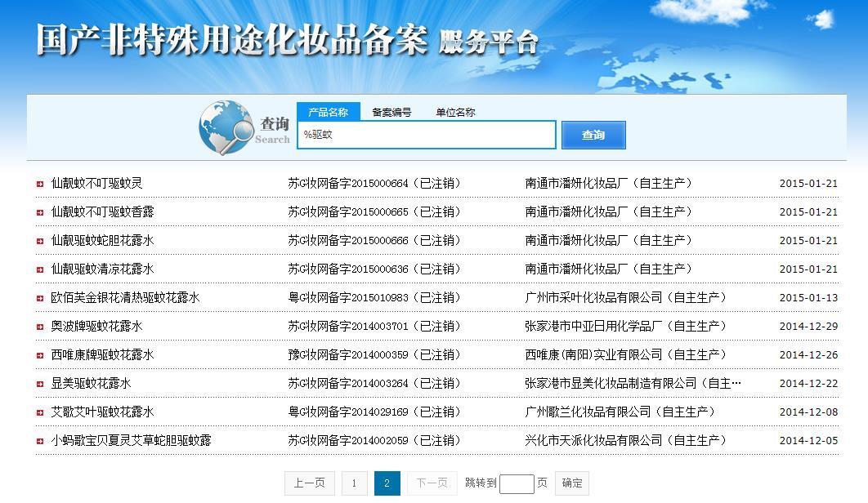Viewport: 868px width, 503px height.
Task: Select current page 2 button
Action: [x=387, y=483]
